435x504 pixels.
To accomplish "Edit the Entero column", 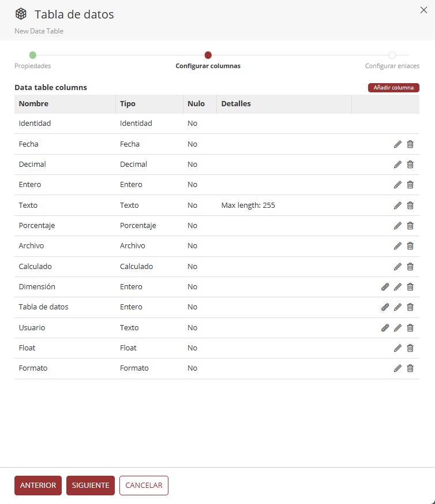I will (397, 185).
